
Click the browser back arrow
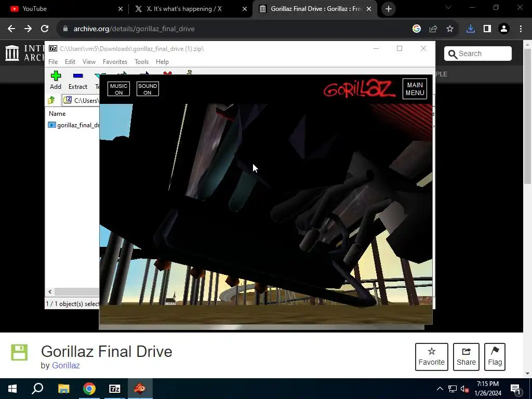(11, 29)
